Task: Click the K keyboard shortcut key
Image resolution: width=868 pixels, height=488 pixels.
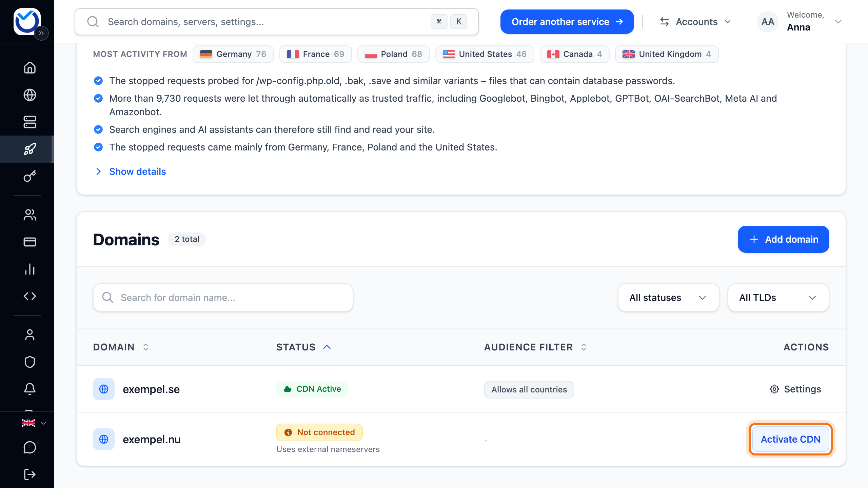Action: (459, 22)
